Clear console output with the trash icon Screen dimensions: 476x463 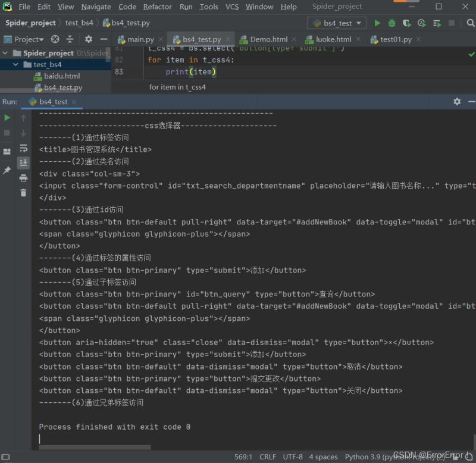coord(23,192)
